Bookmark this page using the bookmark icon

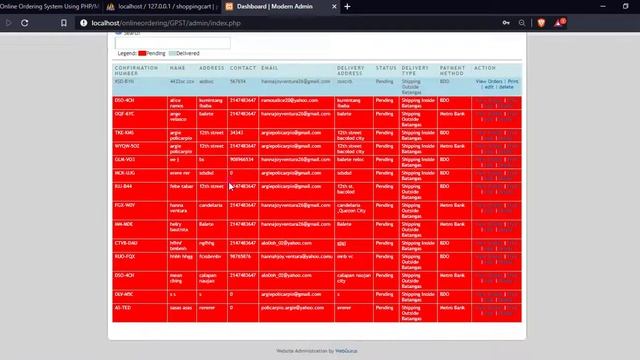pyautogui.click(x=64, y=23)
